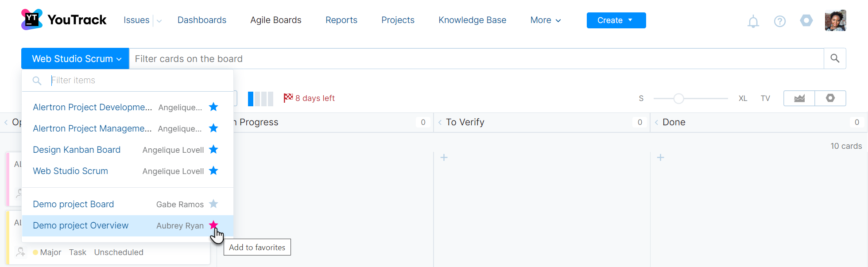Go to the Dashboards menu
This screenshot has width=868, height=267.
click(202, 20)
